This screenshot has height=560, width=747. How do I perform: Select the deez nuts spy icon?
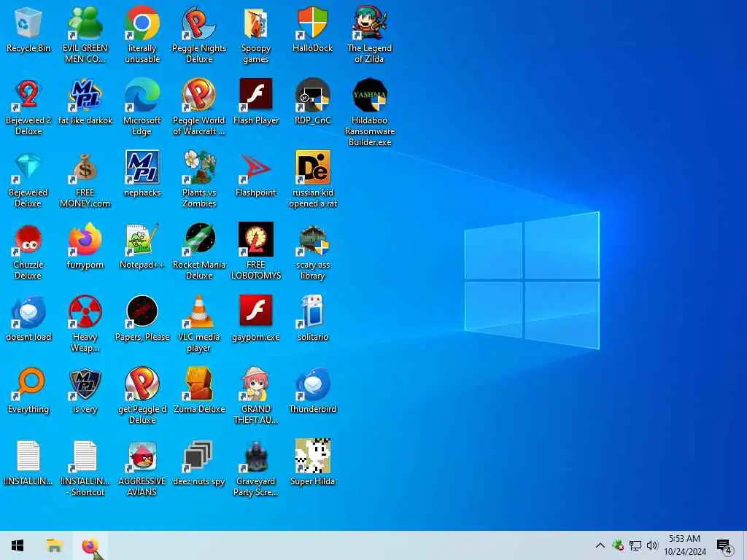pos(199,463)
